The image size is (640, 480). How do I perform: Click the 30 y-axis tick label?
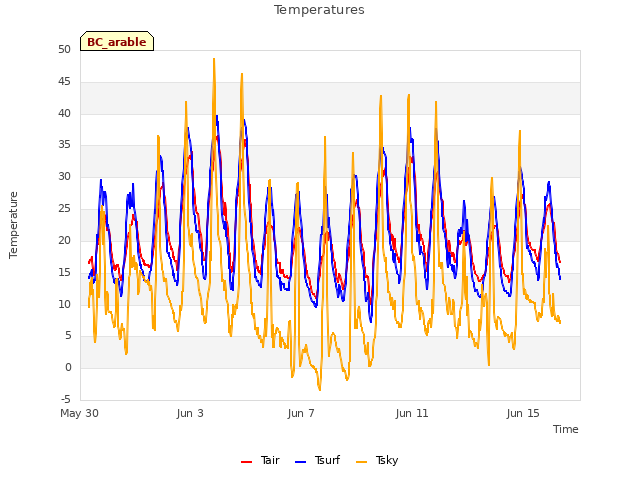click(x=64, y=176)
